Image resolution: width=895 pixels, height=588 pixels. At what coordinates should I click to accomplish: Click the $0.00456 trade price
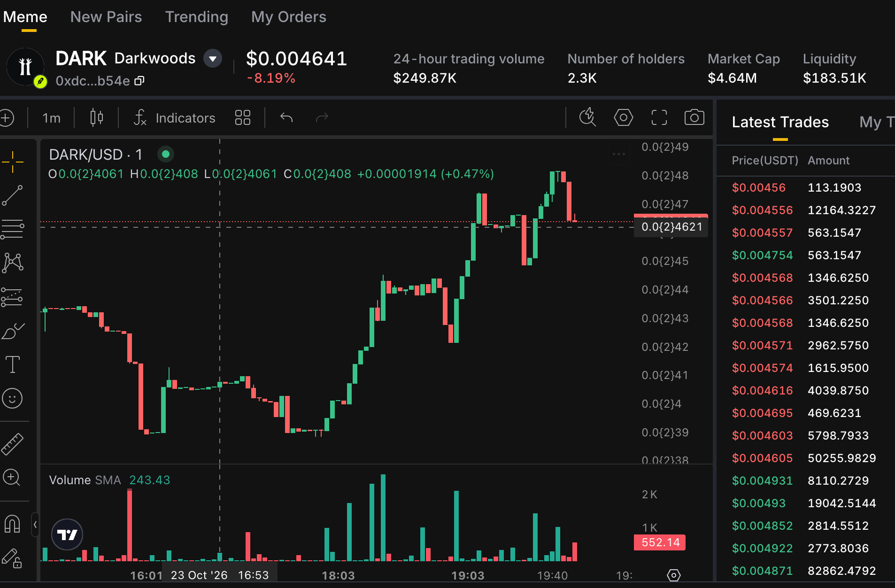[x=758, y=187]
